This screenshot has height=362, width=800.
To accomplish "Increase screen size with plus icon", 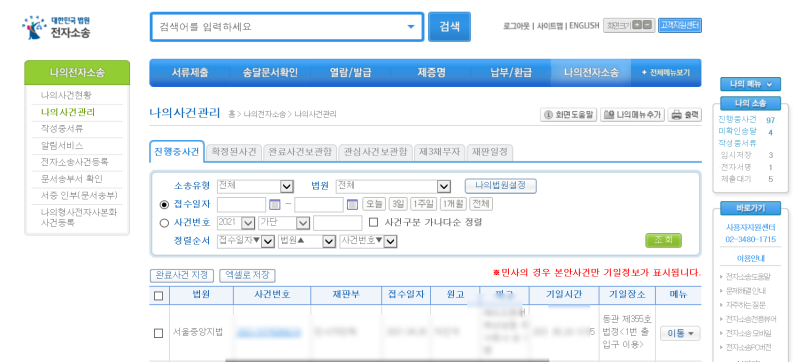I will (636, 25).
